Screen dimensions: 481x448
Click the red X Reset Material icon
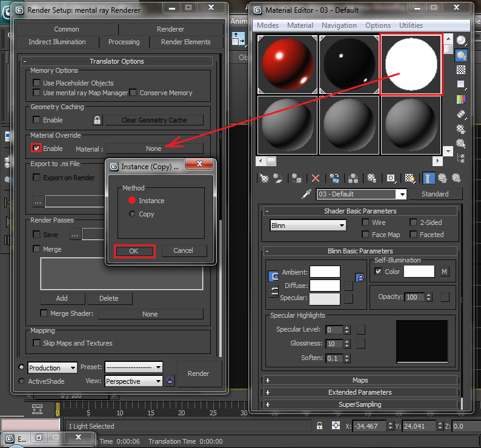pos(316,178)
